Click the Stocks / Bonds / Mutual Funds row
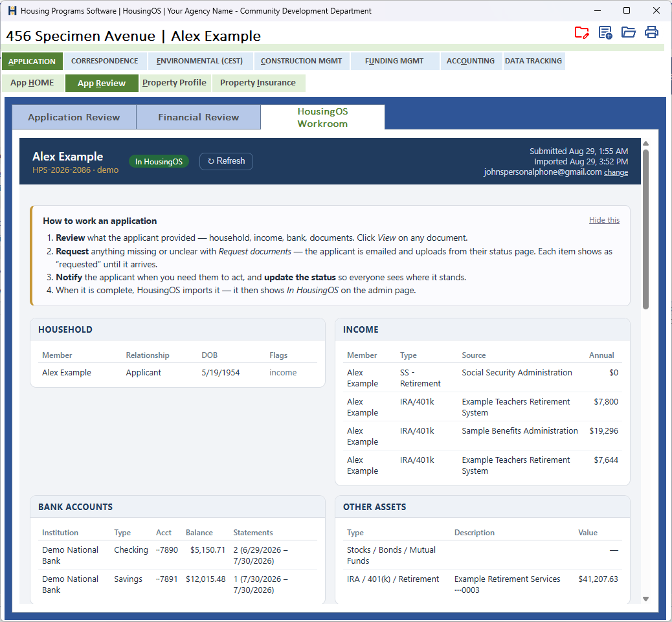 [x=482, y=555]
